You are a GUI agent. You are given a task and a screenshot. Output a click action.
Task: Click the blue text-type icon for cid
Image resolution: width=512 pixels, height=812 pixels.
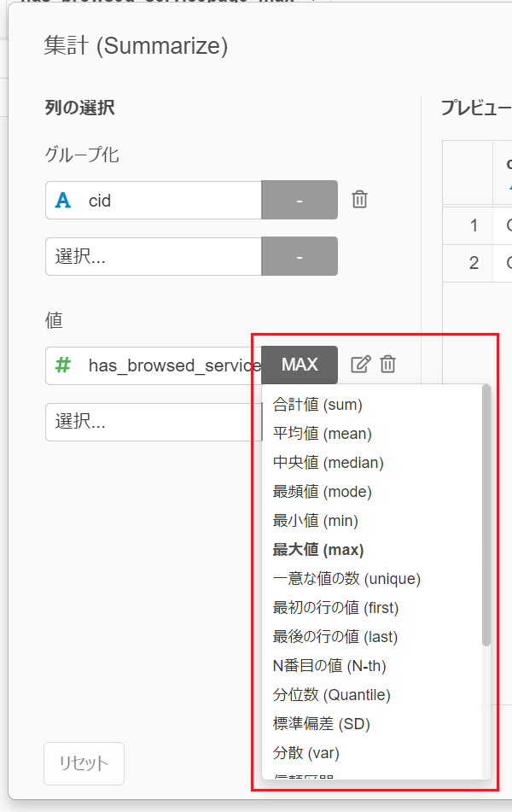63,201
